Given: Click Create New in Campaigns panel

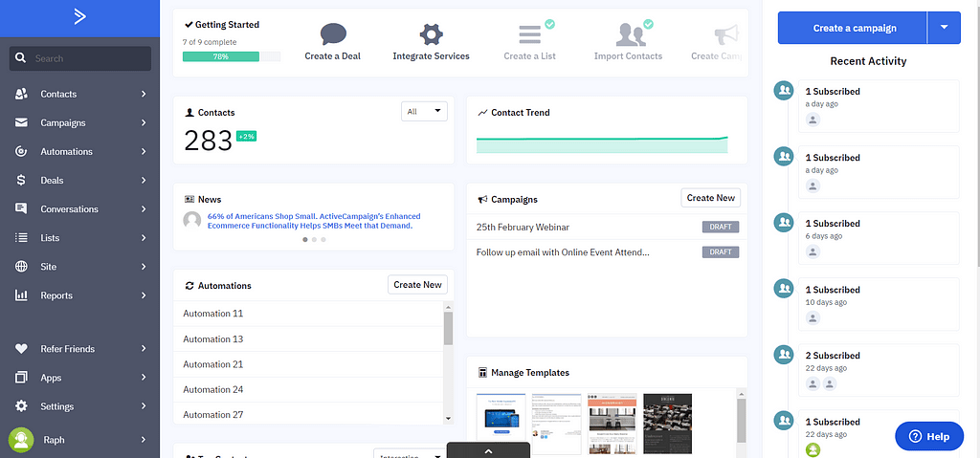Looking at the screenshot, I should tap(711, 197).
